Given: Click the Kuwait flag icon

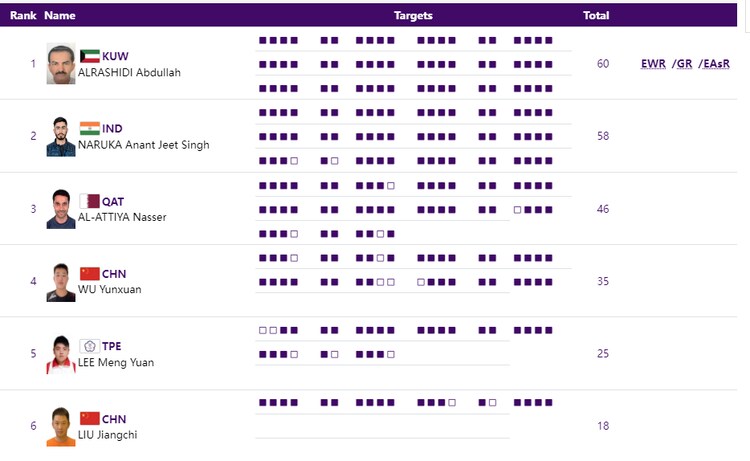Looking at the screenshot, I should 89,56.
